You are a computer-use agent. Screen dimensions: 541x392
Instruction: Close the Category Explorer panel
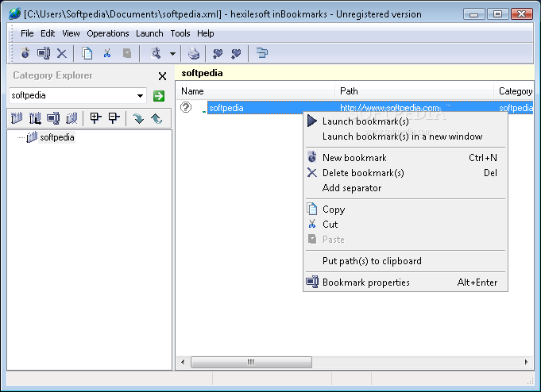point(162,76)
